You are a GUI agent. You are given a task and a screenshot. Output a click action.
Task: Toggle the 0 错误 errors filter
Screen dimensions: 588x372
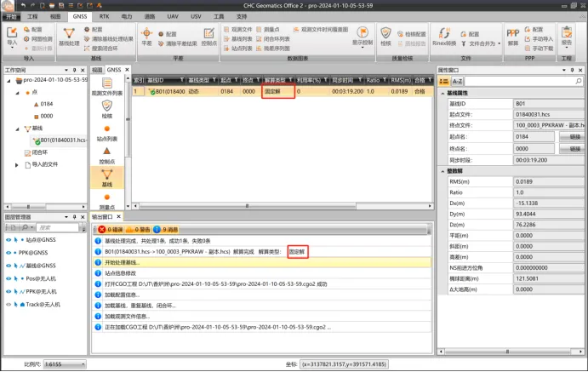[111, 230]
